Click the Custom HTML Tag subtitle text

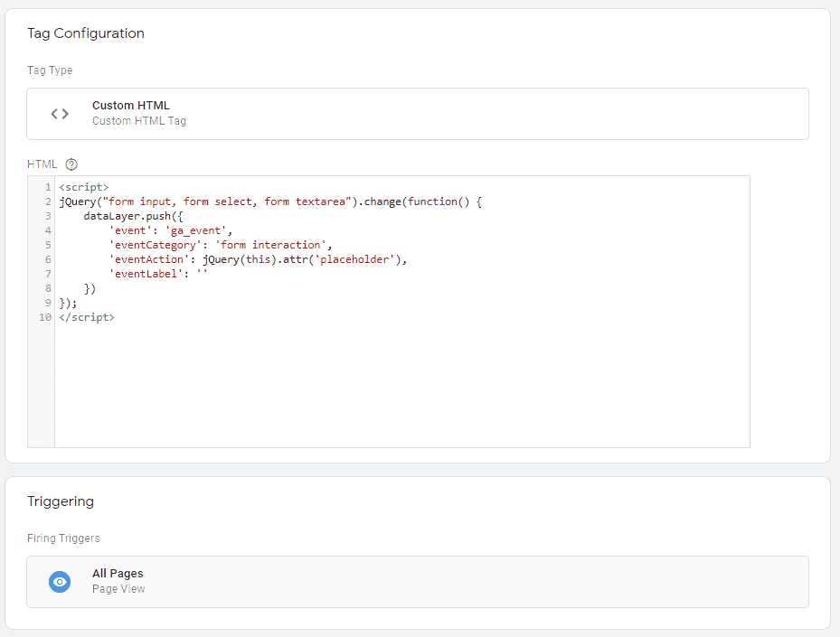(x=139, y=121)
